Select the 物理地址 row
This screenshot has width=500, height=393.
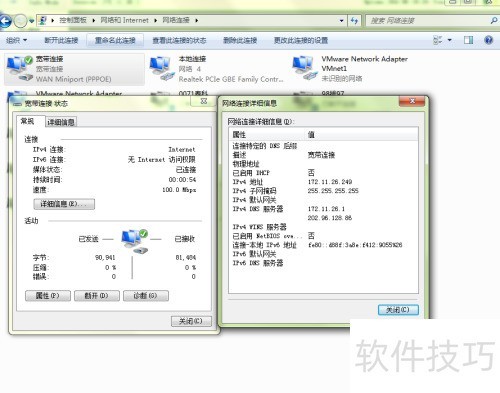click(323, 164)
